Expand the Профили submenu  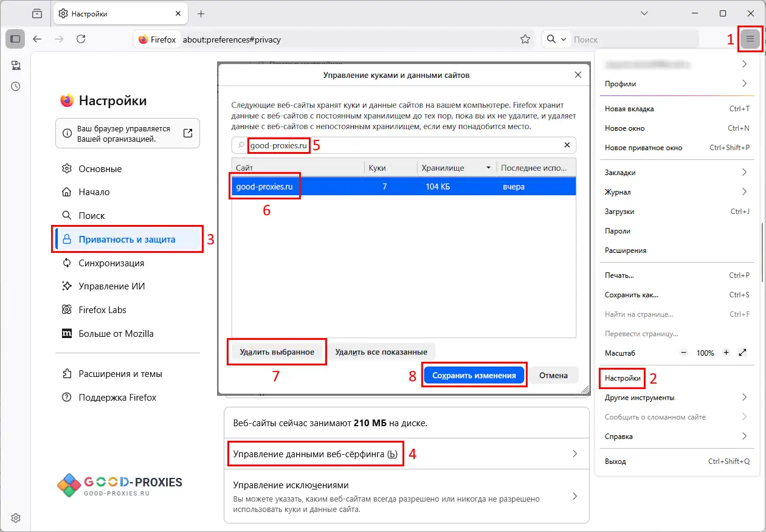coord(677,84)
